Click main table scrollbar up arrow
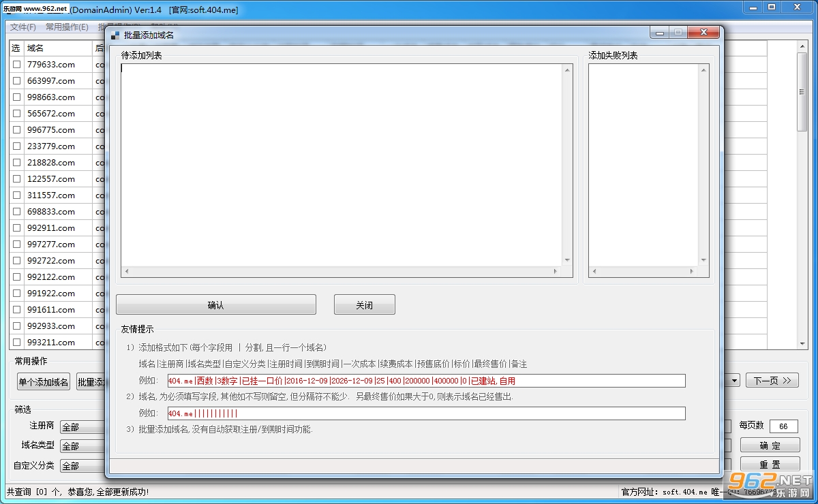The height and width of the screenshot is (504, 818). point(802,47)
